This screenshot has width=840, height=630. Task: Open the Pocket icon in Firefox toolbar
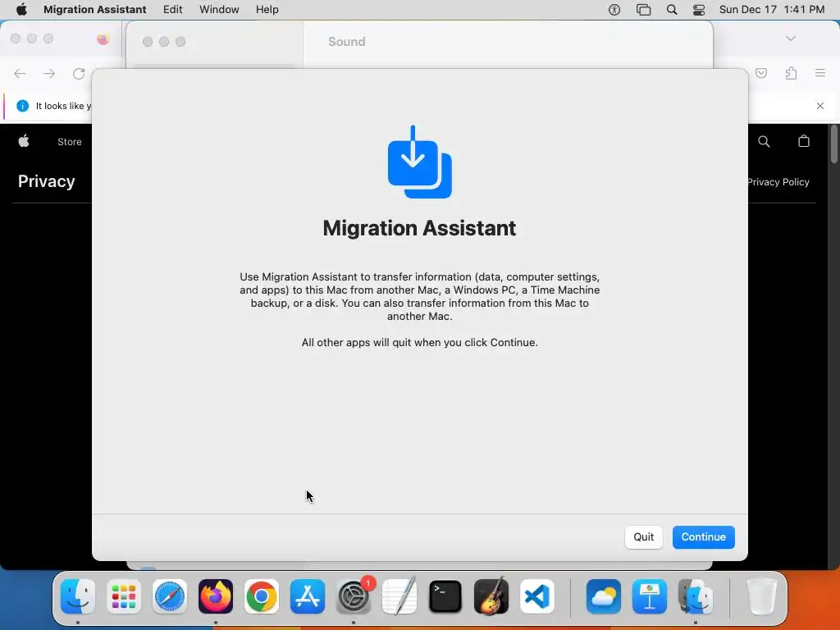(761, 73)
